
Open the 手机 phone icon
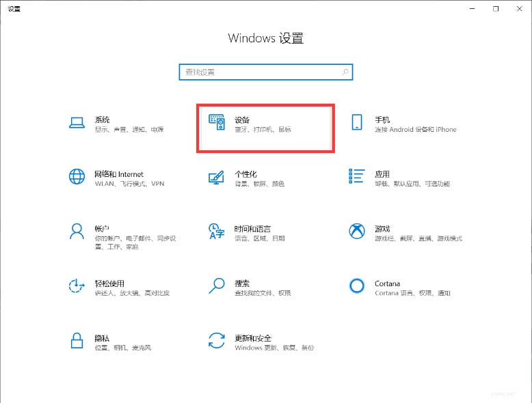356,122
